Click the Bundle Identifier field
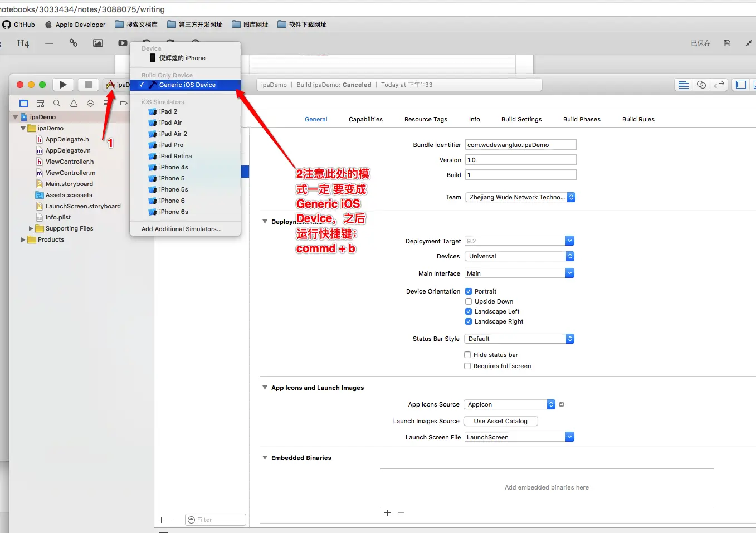Image resolution: width=756 pixels, height=533 pixels. (x=520, y=145)
